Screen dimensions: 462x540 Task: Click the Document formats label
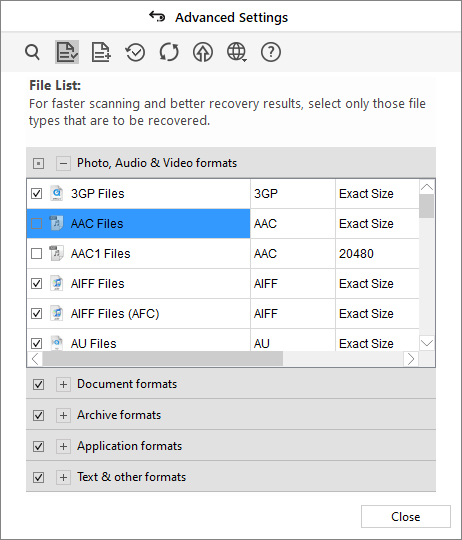[x=127, y=384]
